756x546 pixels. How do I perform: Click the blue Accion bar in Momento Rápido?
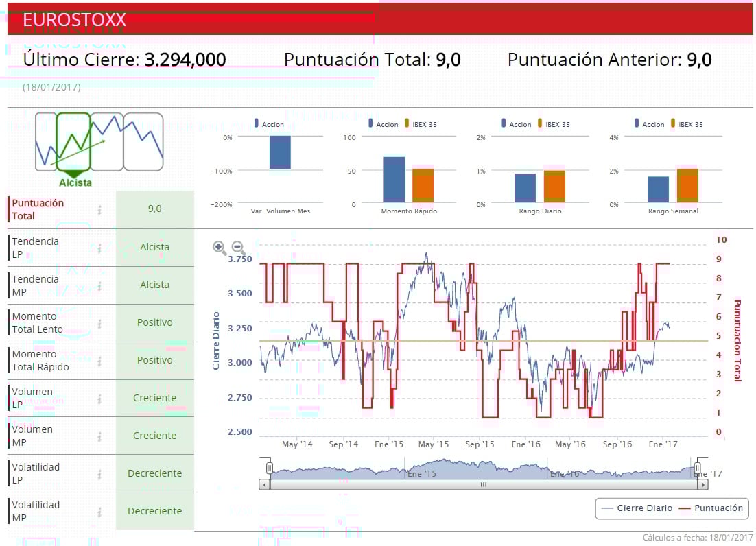(x=394, y=179)
